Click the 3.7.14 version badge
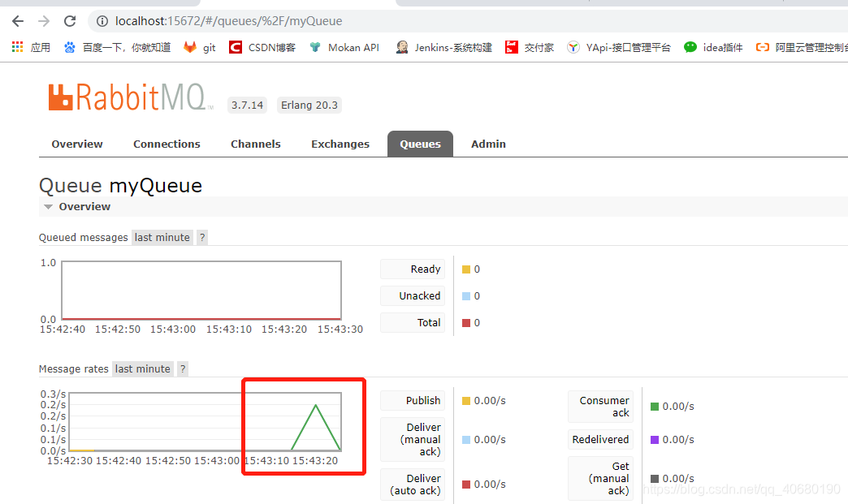 (x=248, y=105)
